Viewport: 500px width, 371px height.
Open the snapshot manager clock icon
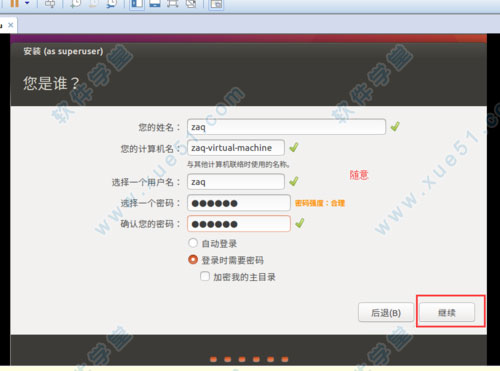pos(112,3)
